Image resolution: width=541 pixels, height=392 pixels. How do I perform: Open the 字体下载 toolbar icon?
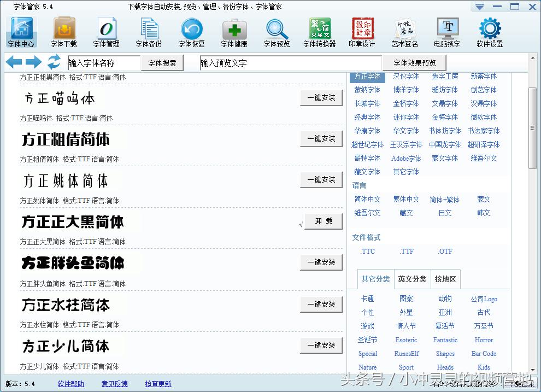point(63,32)
